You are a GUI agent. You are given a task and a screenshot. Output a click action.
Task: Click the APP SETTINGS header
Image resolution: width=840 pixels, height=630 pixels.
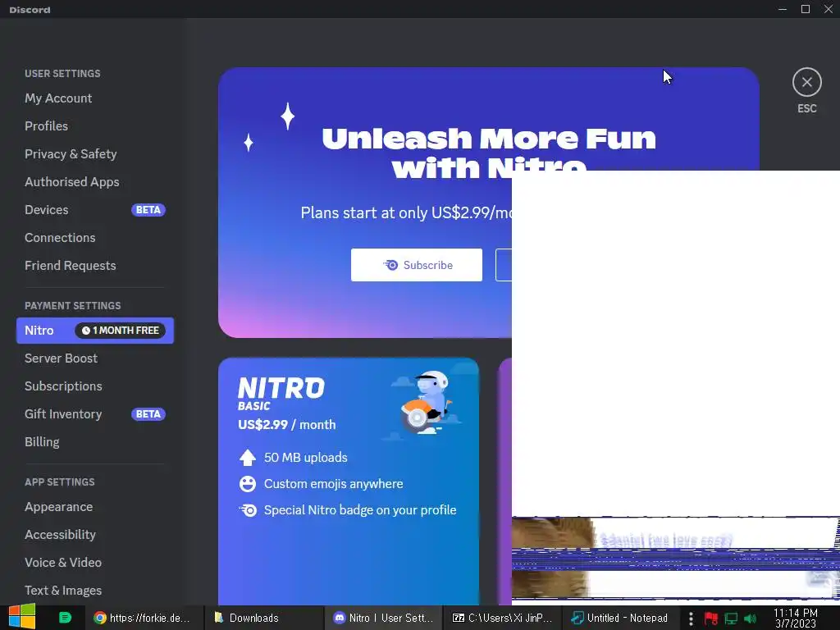pos(59,482)
